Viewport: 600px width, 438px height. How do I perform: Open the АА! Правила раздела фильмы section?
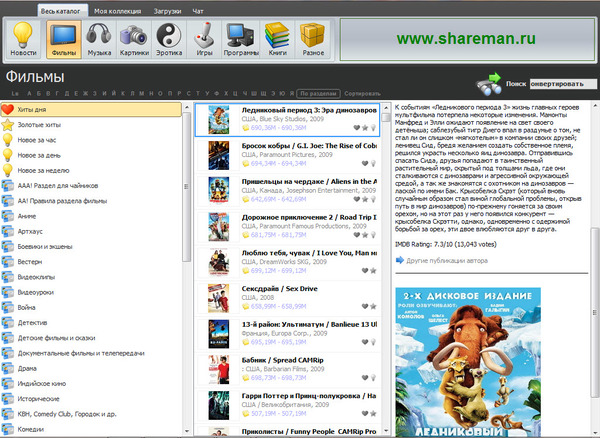tap(91, 201)
